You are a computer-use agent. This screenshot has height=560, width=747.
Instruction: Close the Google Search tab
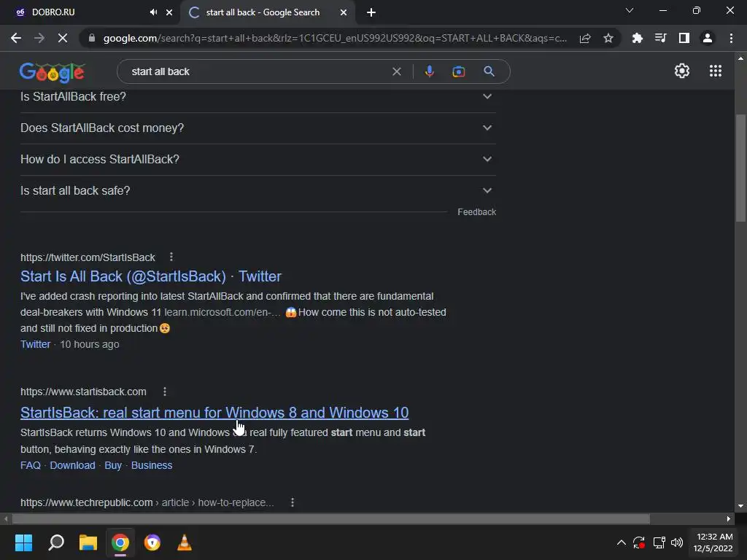[x=344, y=12]
